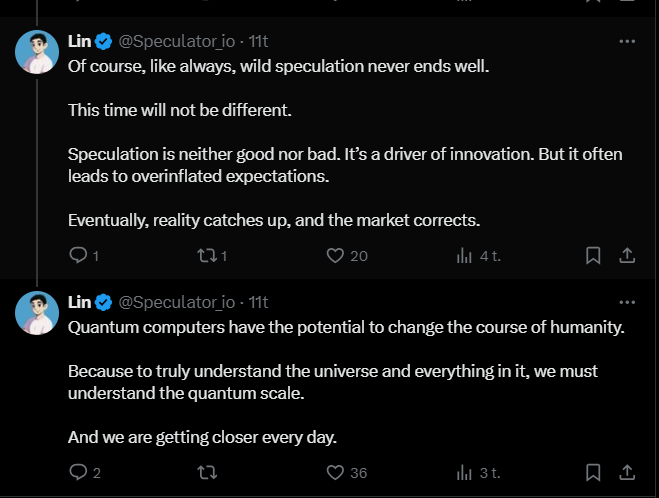Retweet the wild speculation tweet
659x498 pixels.
coord(207,255)
